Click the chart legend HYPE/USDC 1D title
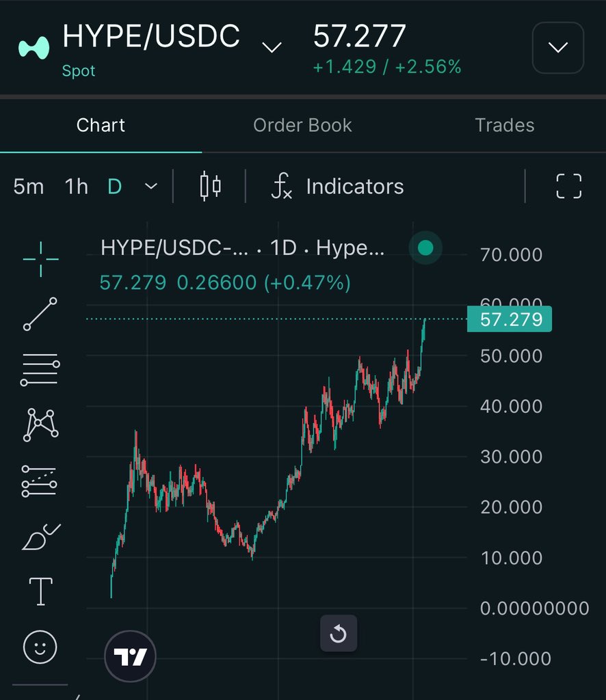The image size is (606, 700). (243, 247)
